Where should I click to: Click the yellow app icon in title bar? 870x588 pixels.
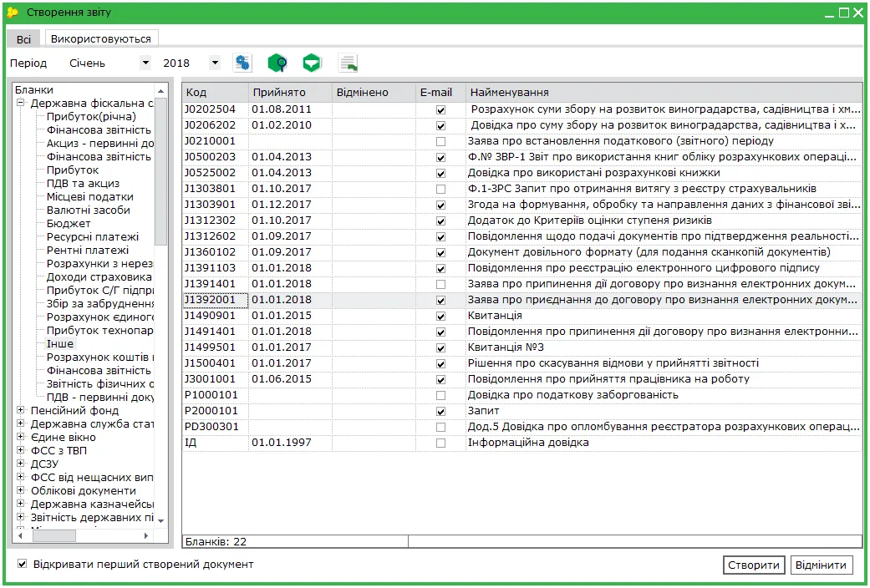pyautogui.click(x=13, y=12)
